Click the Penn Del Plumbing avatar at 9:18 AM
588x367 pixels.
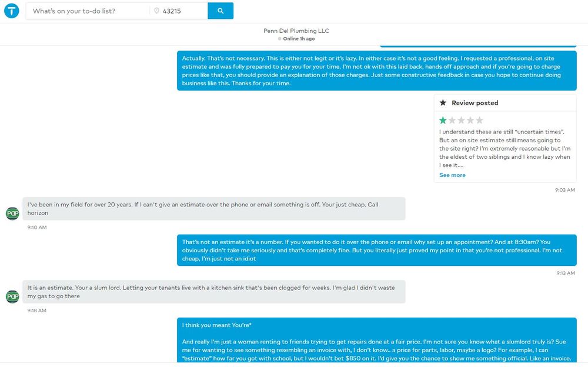(12, 296)
